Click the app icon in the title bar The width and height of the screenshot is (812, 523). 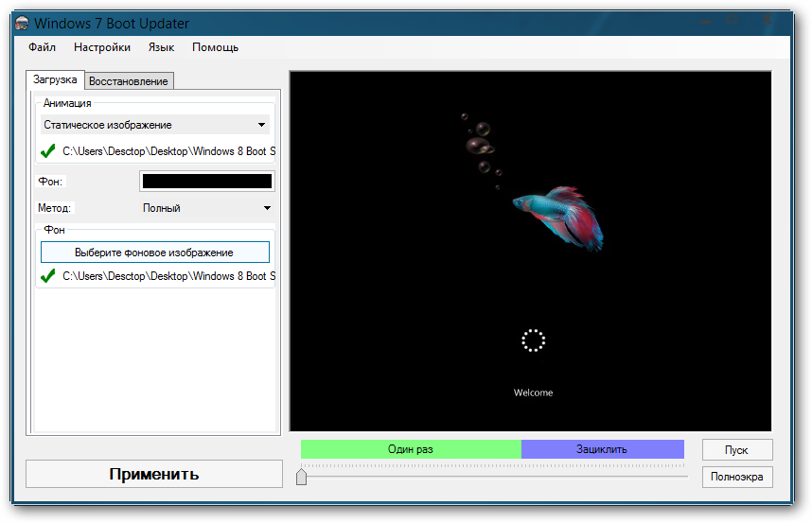pos(21,23)
